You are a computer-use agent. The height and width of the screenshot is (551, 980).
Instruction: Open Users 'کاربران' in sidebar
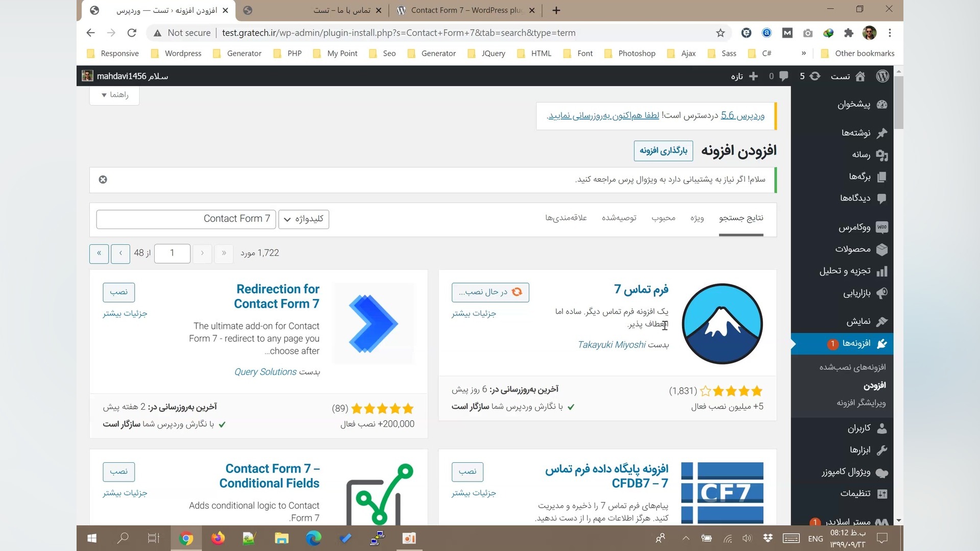coord(867,429)
